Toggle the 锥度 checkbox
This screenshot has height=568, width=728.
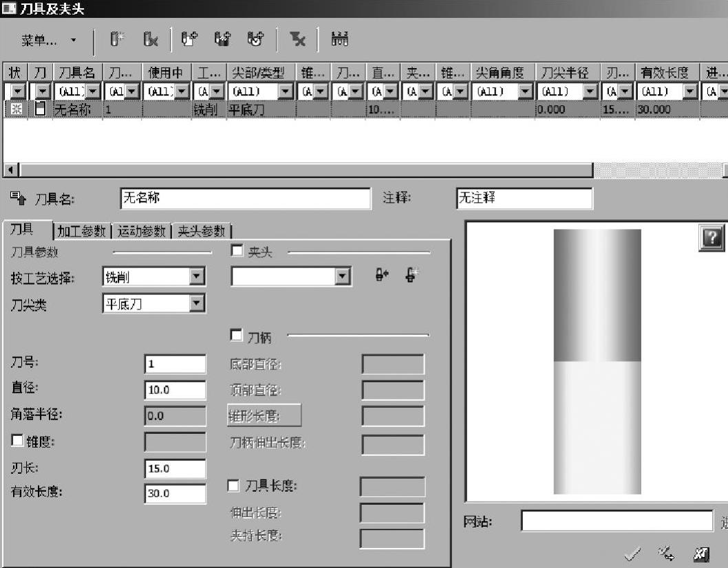click(x=17, y=441)
